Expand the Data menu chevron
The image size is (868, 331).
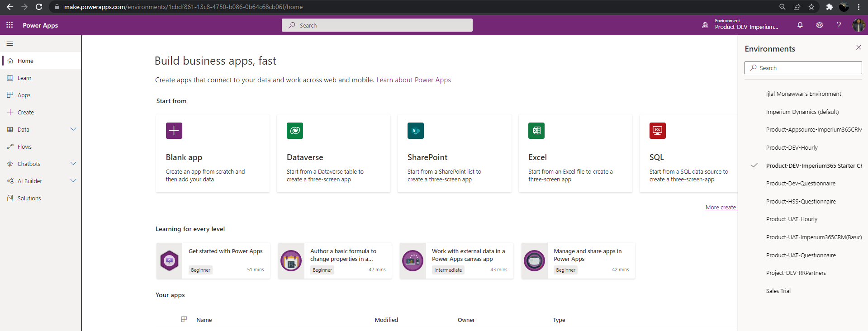(x=73, y=129)
